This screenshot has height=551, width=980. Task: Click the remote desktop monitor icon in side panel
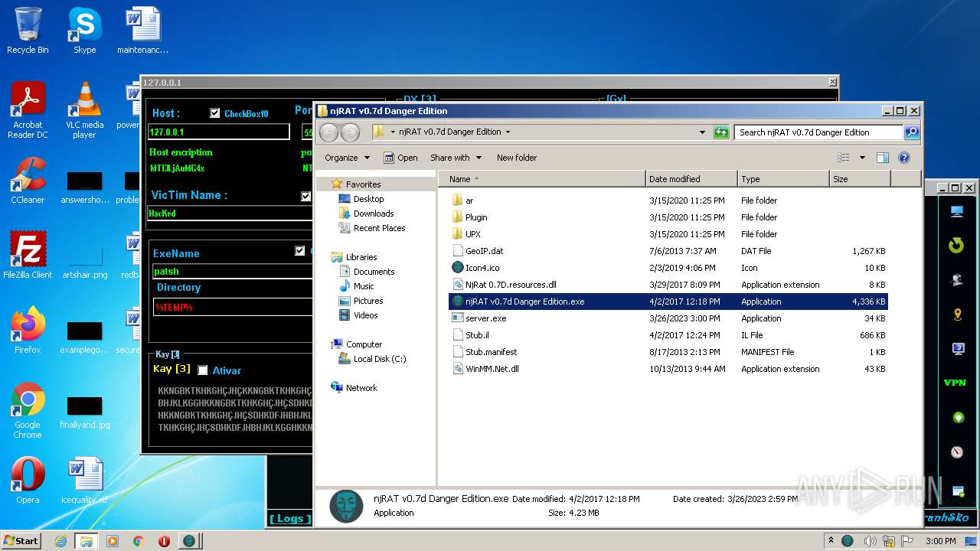[956, 212]
